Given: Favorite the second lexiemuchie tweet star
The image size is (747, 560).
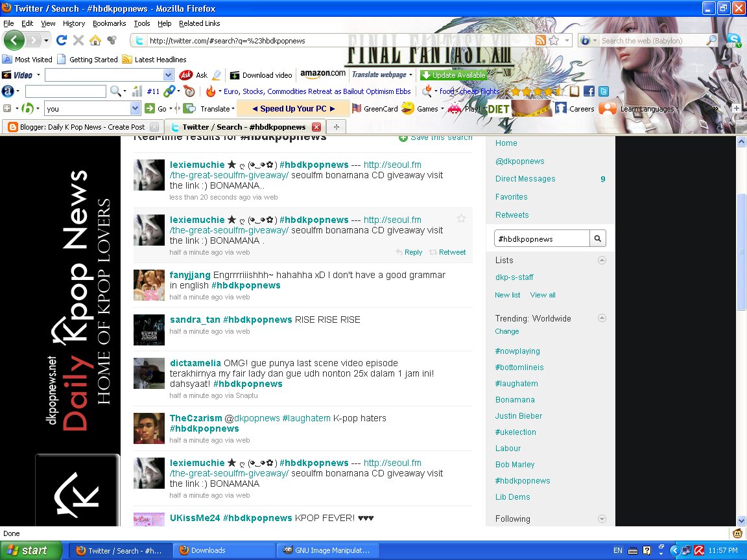Looking at the screenshot, I should coord(461,218).
